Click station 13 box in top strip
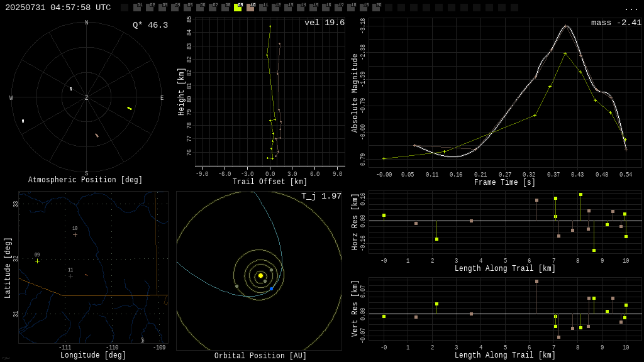 (287, 8)
